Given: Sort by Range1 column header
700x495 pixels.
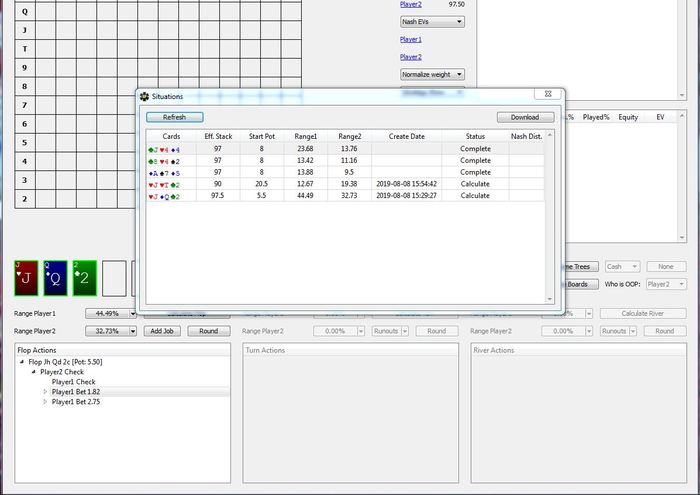Looking at the screenshot, I should tap(305, 136).
